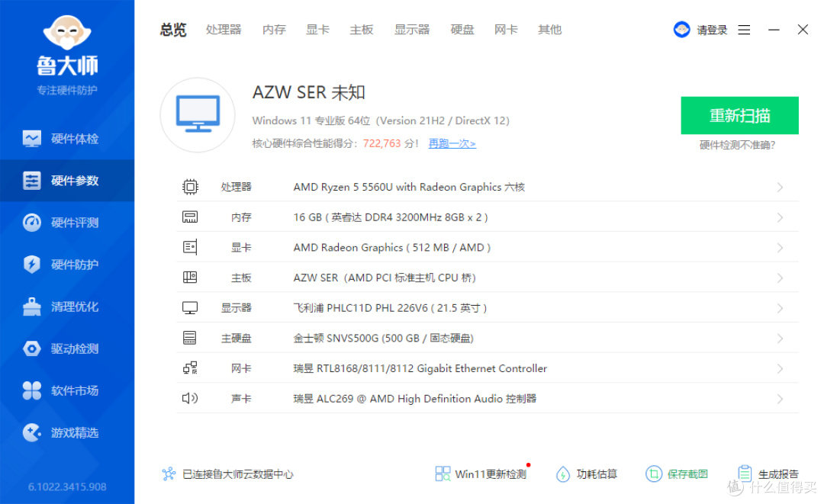Expand the 声卡 row chevron
The image size is (824, 504).
[x=780, y=399]
